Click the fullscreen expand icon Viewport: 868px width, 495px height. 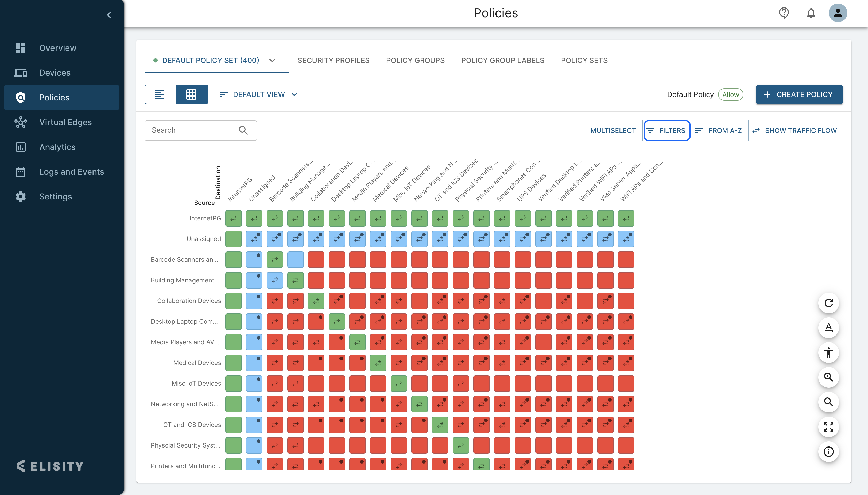(x=828, y=427)
